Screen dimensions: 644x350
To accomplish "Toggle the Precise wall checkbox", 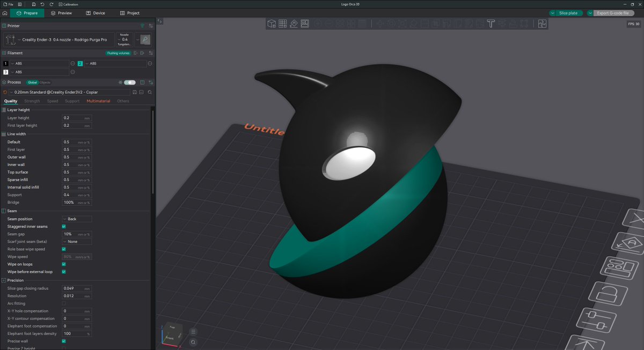I will (x=64, y=341).
